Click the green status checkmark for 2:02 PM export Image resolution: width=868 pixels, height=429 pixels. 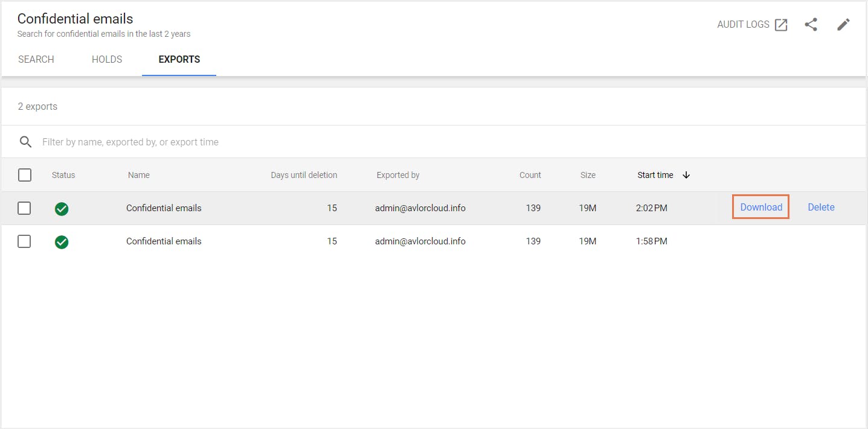click(62, 209)
